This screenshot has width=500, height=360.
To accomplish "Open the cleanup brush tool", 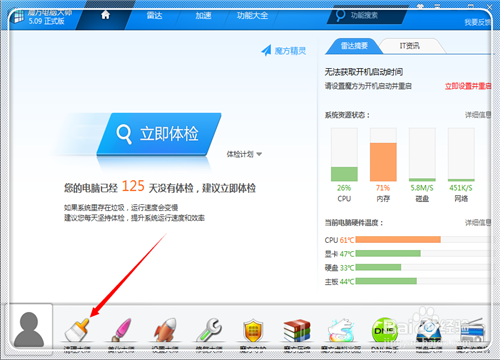I will pos(77,330).
